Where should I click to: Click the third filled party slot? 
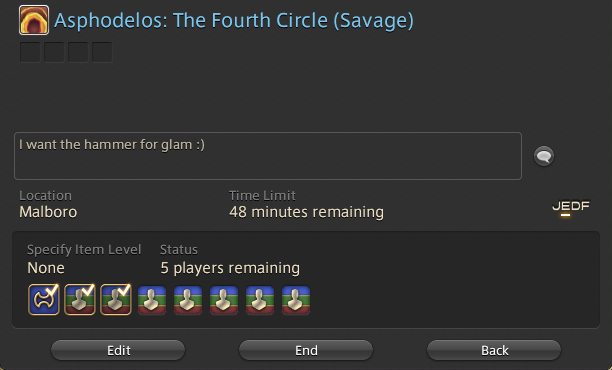pos(116,299)
